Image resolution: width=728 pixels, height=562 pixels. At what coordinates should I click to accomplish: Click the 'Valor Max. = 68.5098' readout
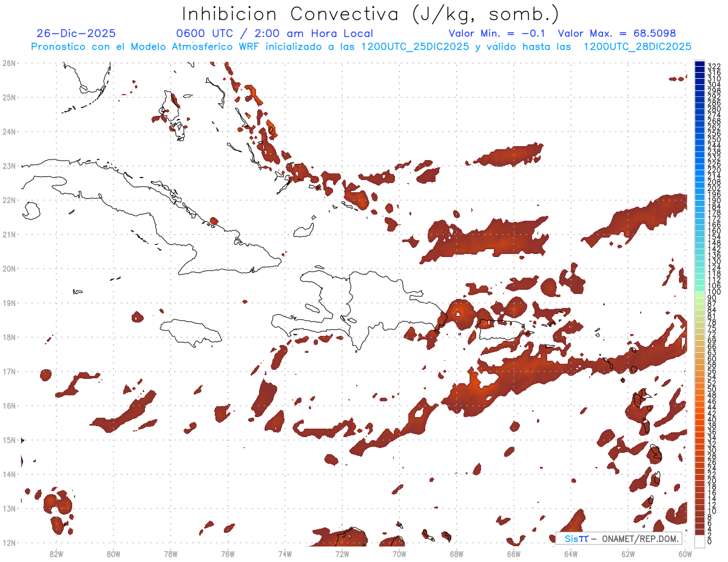tap(617, 33)
